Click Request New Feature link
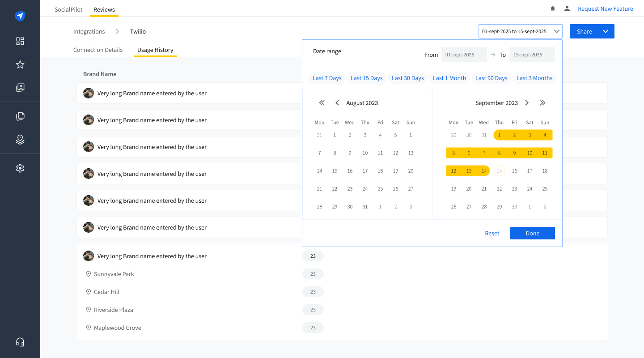The image size is (644, 358). click(605, 9)
